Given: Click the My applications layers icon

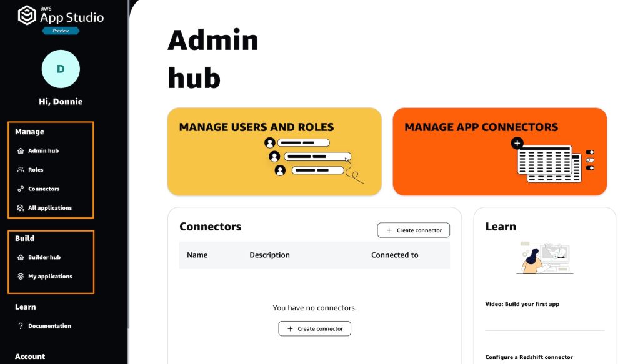Looking at the screenshot, I should click(21, 277).
